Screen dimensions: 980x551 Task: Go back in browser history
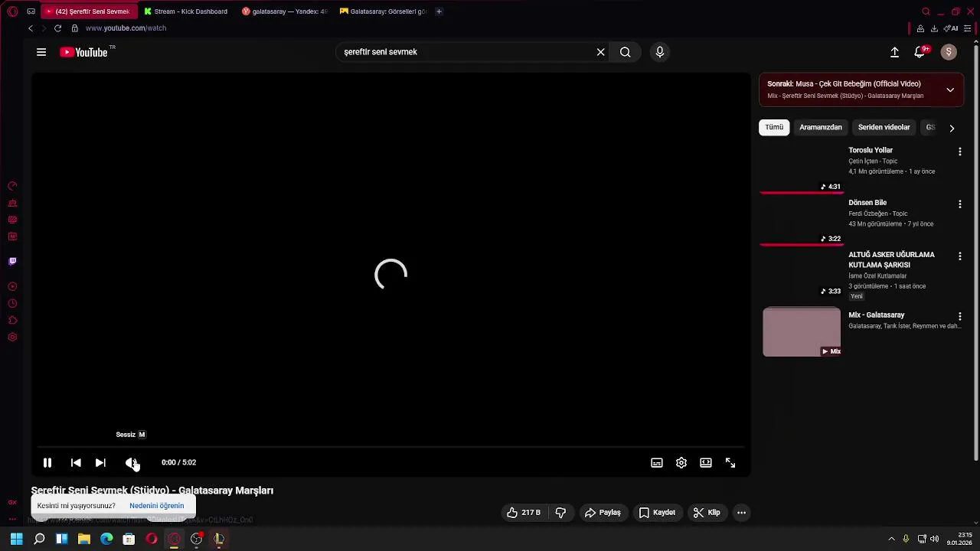(31, 28)
